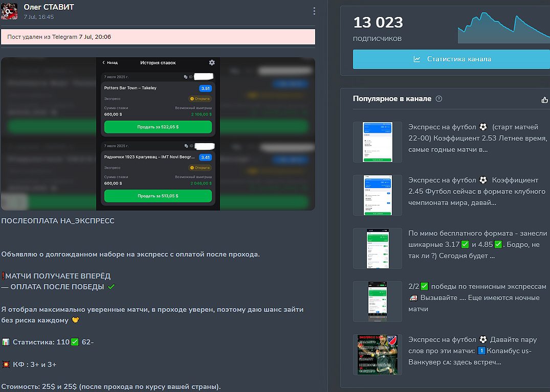This screenshot has width=550, height=392.
Task: Click the МАТЧИ ПОЛУЧАЕТЕ ВПЕРЁД line
Action: click(56, 275)
